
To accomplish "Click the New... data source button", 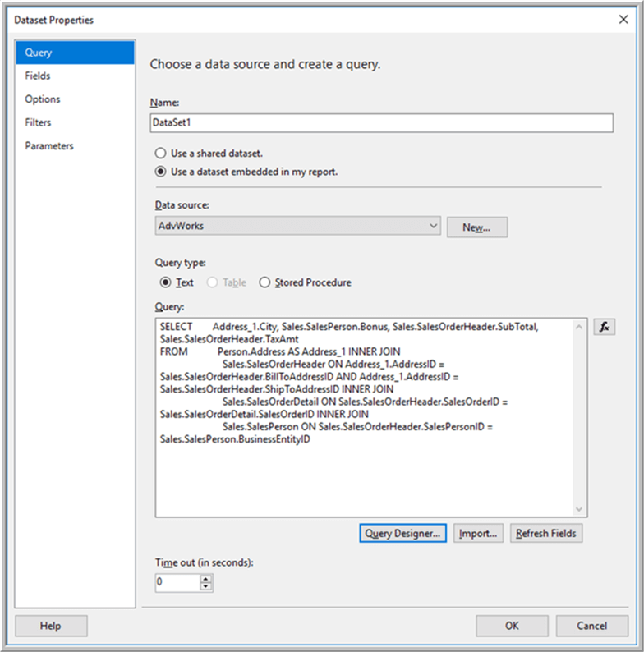I will 477,227.
